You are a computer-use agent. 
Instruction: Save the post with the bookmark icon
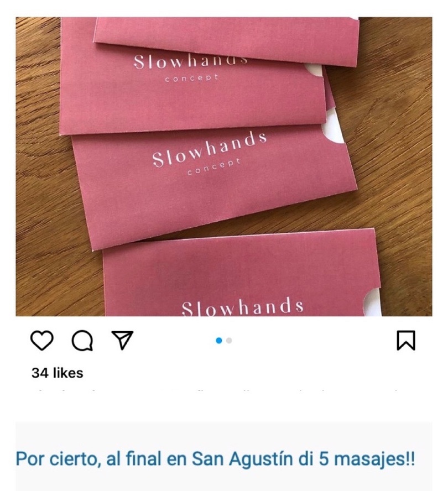406,340
